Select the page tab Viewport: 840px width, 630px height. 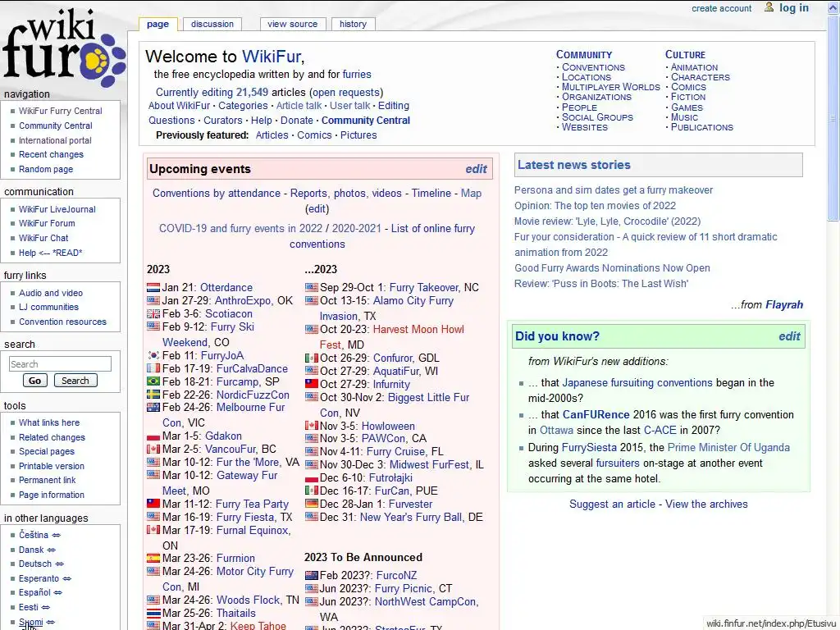[158, 24]
